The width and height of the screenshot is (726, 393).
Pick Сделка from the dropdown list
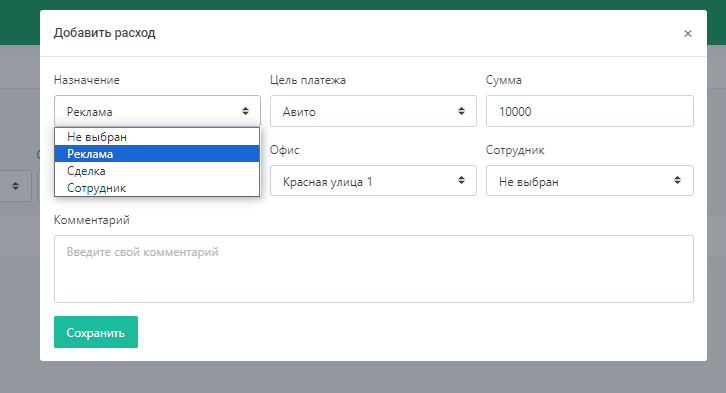click(x=157, y=171)
